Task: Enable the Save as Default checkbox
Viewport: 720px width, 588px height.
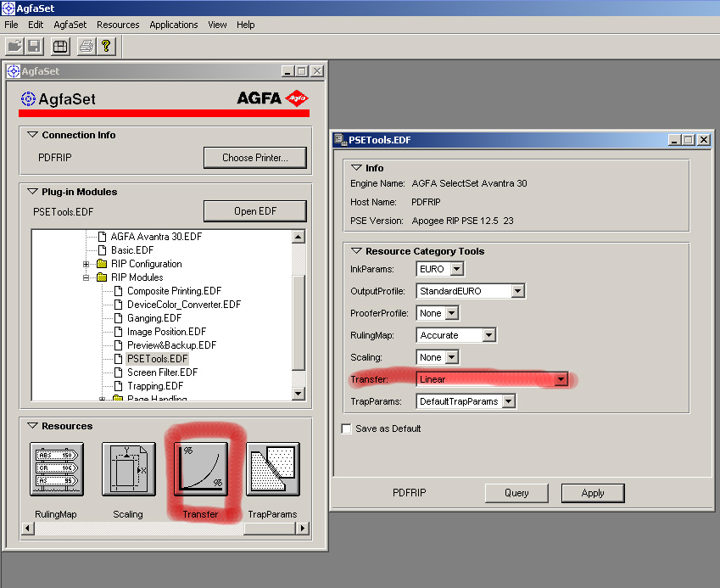Action: [x=346, y=428]
